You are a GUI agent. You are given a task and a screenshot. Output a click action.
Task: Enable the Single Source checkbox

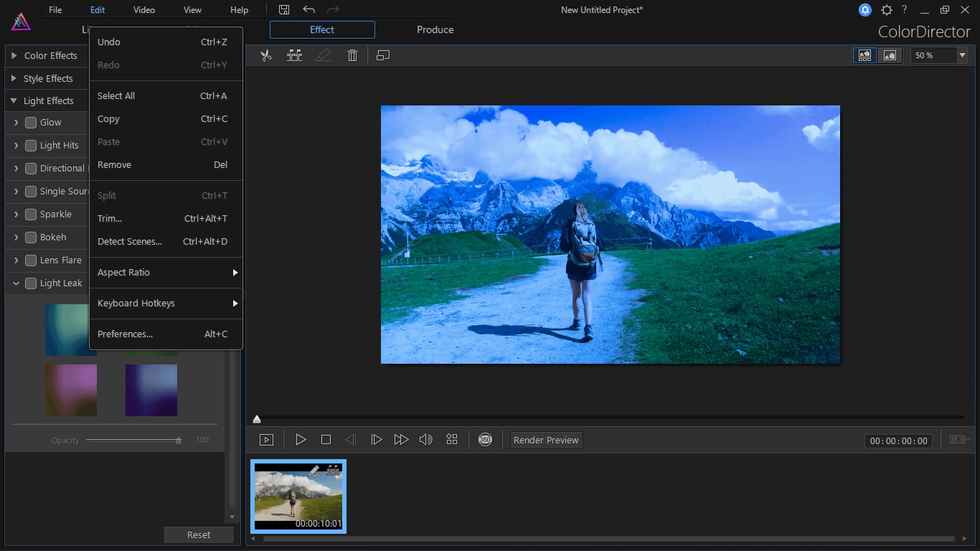tap(31, 192)
